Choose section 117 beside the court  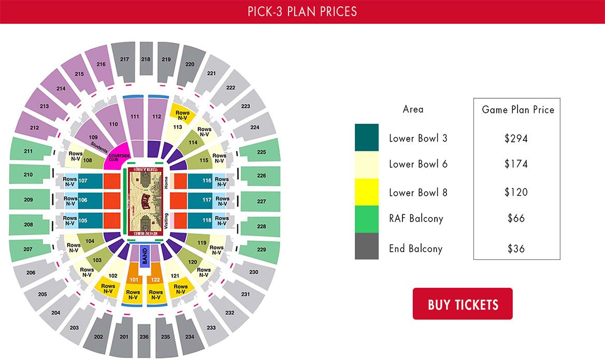(200, 200)
